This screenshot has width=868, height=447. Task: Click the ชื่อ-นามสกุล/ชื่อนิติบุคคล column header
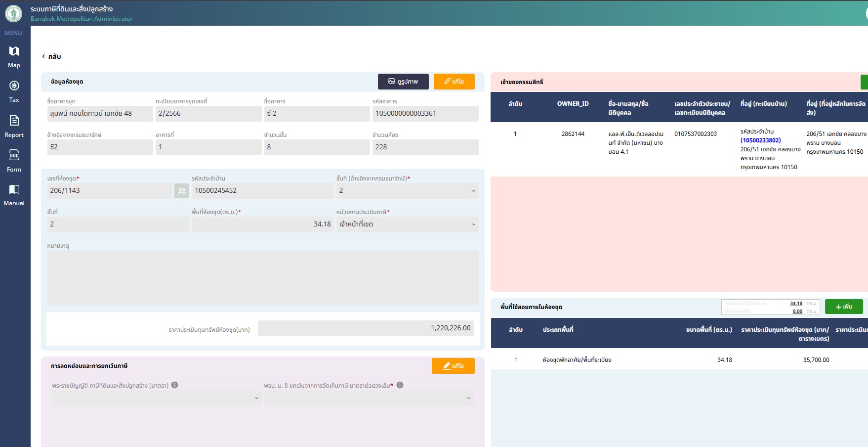[x=628, y=108]
